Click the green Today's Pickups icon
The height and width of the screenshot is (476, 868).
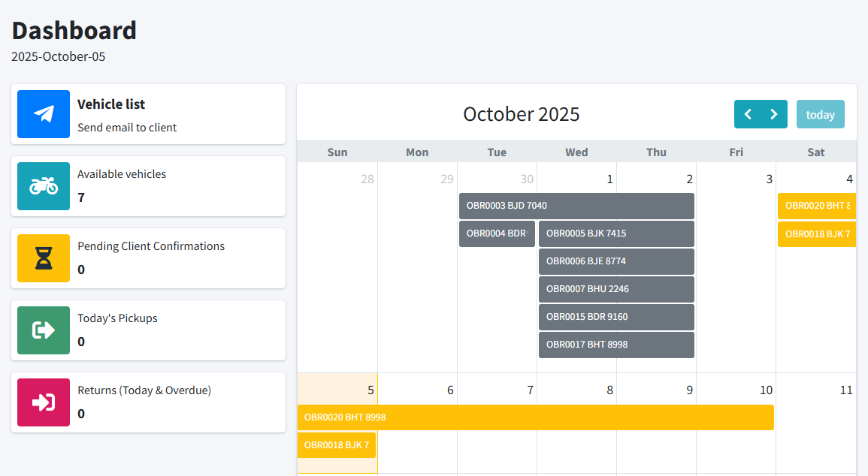(44, 330)
